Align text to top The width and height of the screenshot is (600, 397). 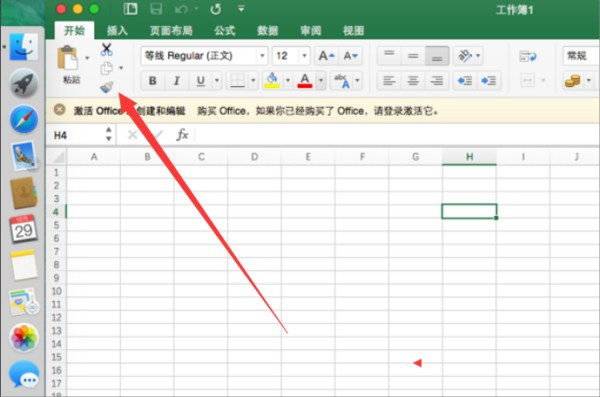coord(389,56)
